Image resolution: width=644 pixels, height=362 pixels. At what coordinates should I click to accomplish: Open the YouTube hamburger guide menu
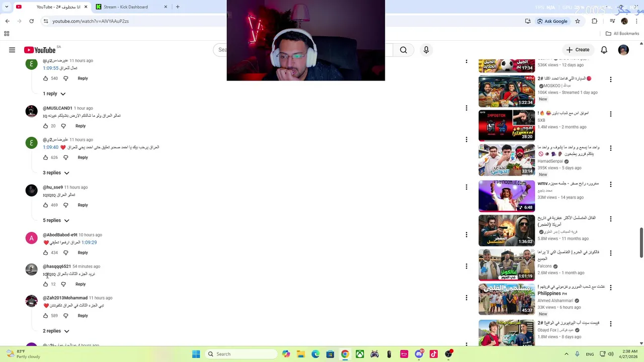12,50
